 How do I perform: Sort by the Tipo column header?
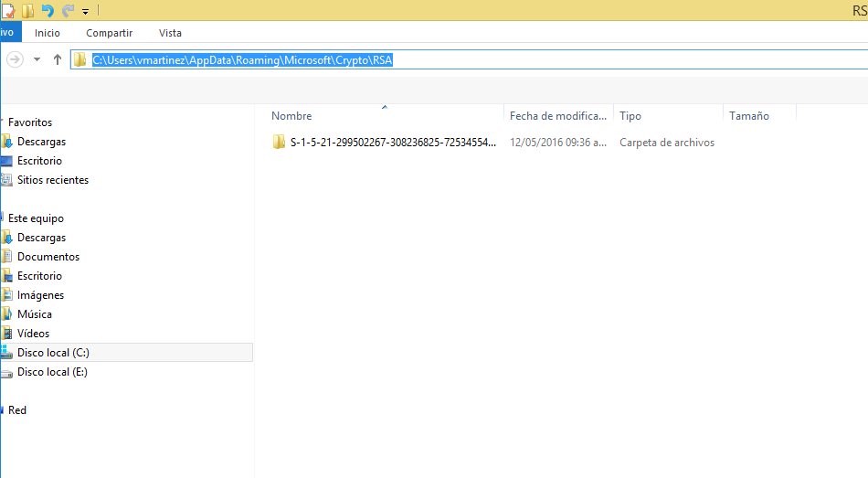point(668,116)
